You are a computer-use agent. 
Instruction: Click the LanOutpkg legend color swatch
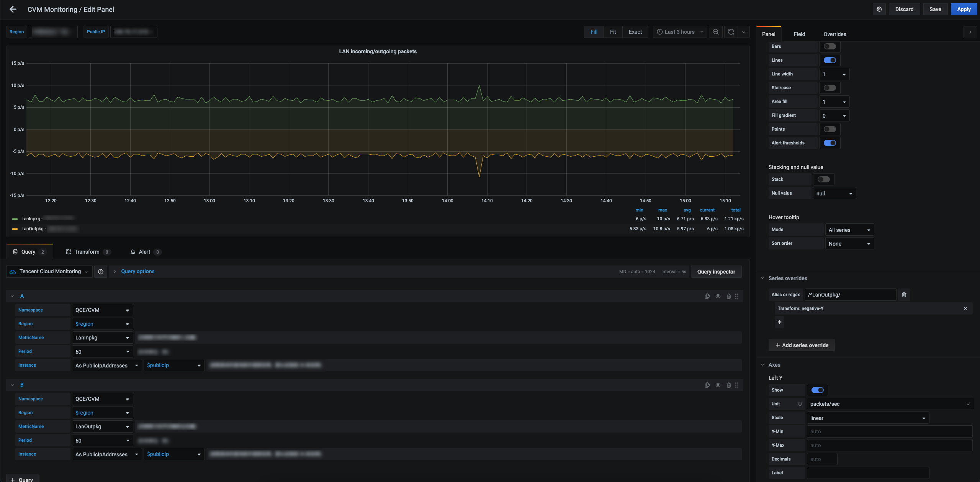(x=15, y=229)
